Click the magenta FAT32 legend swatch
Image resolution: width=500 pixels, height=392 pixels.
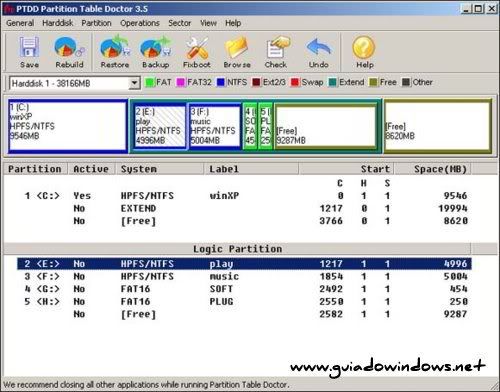point(181,82)
